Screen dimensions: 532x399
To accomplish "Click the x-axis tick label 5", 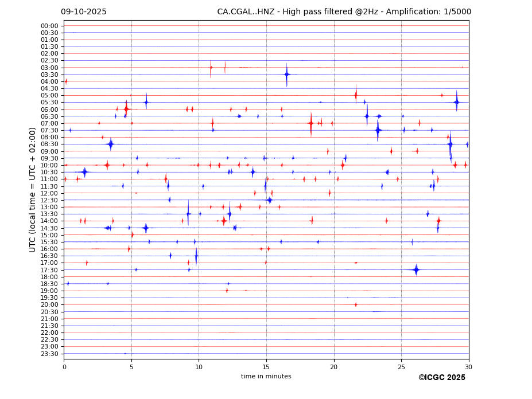I will pyautogui.click(x=131, y=367).
